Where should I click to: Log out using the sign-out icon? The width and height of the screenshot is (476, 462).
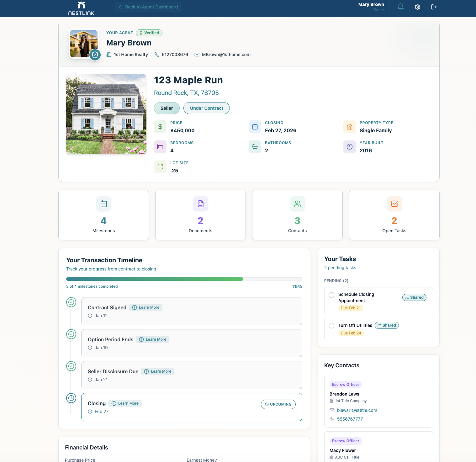[434, 7]
